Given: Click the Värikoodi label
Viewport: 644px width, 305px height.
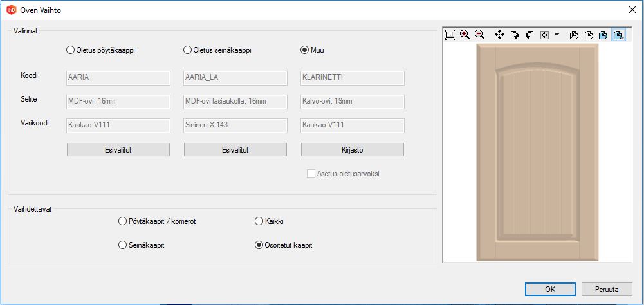Looking at the screenshot, I should pos(35,123).
